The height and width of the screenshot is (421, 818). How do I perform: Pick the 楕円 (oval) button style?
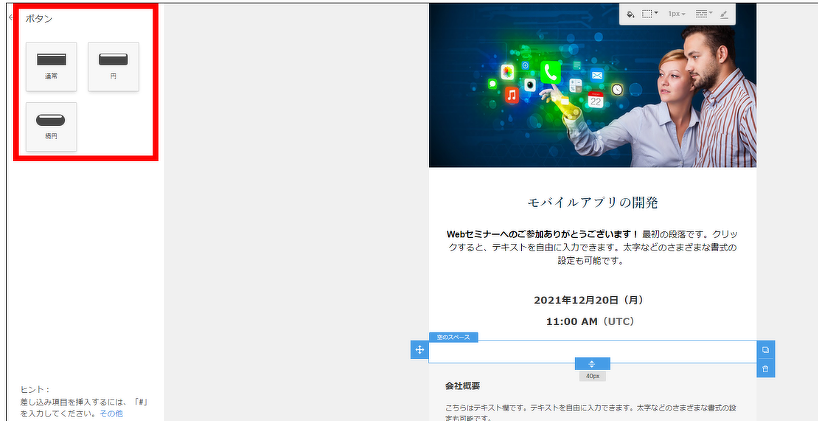[x=51, y=126]
